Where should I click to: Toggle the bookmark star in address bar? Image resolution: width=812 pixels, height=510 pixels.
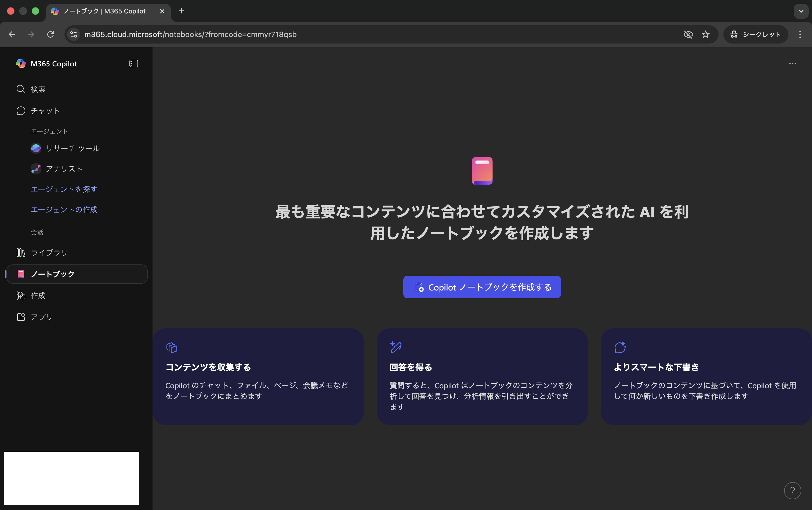tap(705, 34)
